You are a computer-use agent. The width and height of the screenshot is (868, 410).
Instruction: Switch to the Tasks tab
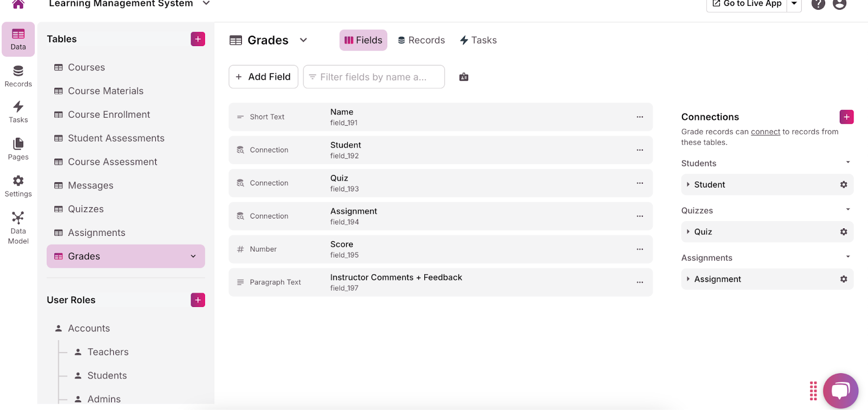click(478, 40)
